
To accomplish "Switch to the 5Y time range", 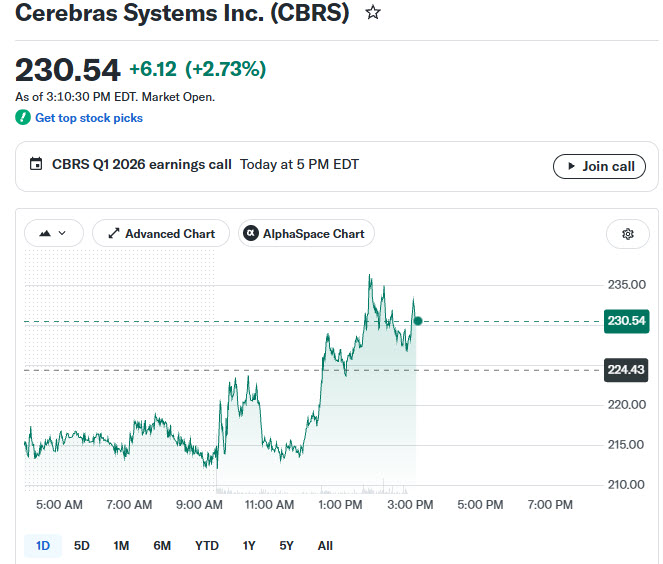I will tap(286, 546).
